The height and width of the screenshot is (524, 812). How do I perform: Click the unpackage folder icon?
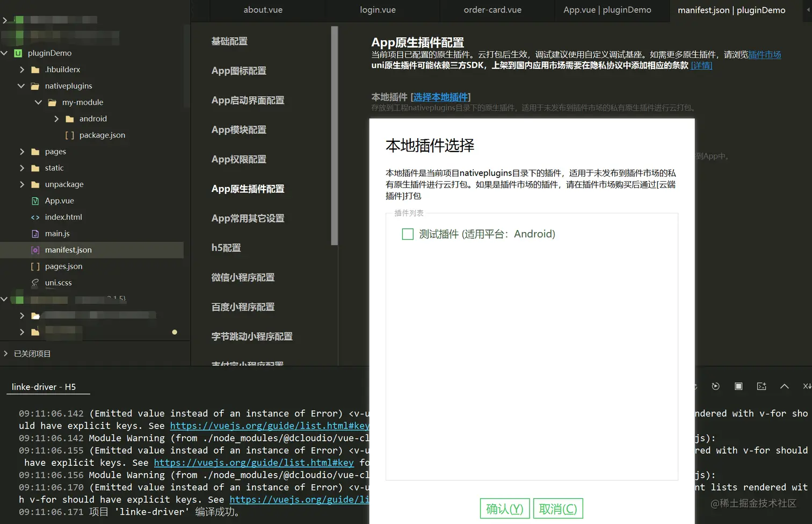[35, 185]
